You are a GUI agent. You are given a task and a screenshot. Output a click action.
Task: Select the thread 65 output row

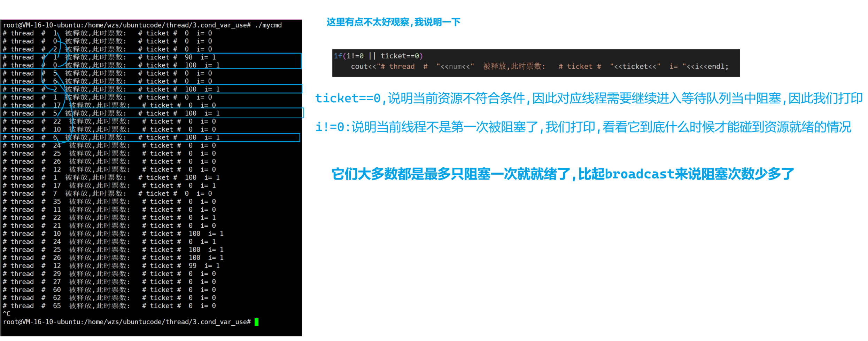click(x=109, y=306)
